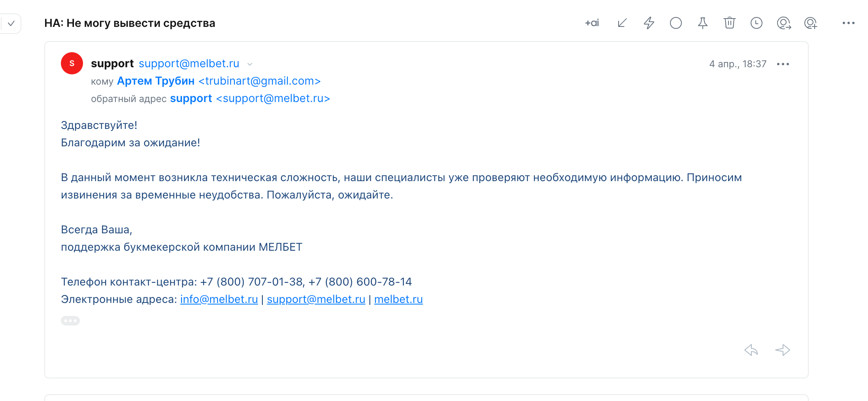This screenshot has height=401, width=868.
Task: Mark email unread with circle icon
Action: tap(676, 23)
